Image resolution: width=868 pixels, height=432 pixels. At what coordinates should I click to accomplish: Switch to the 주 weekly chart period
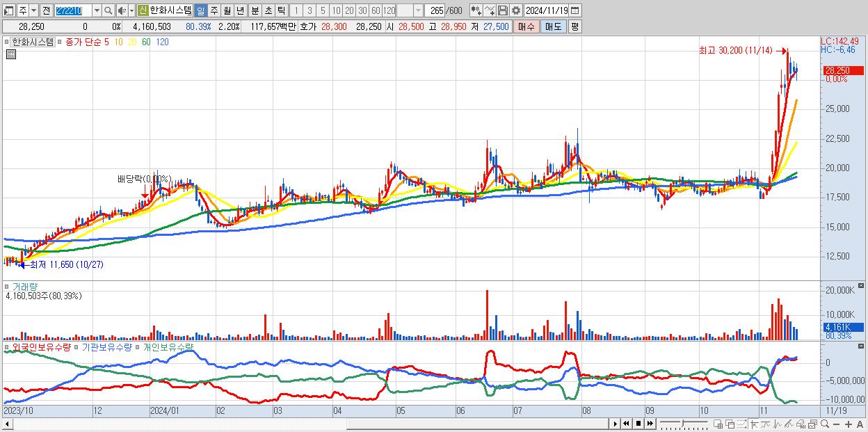tap(214, 10)
